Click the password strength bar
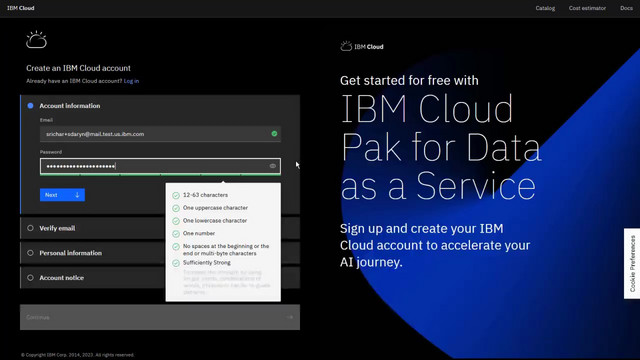 tap(160, 175)
